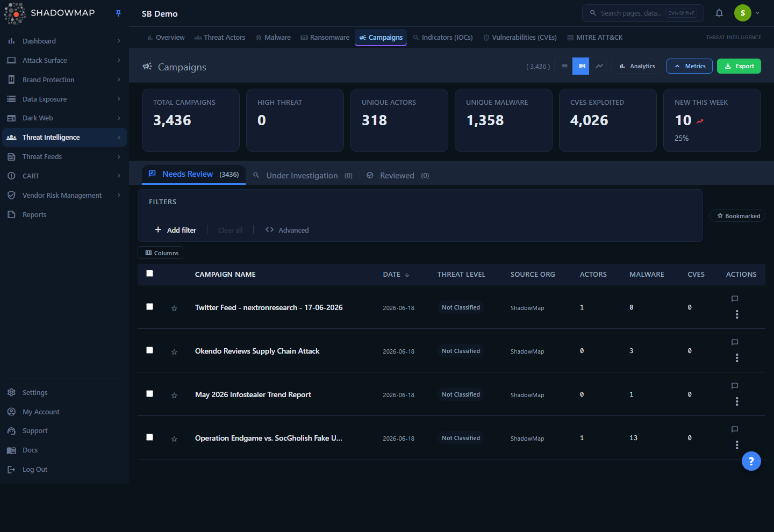Viewport: 774px width, 532px height.
Task: Expand the Threat Feeds sidebar menu
Action: [x=64, y=157]
